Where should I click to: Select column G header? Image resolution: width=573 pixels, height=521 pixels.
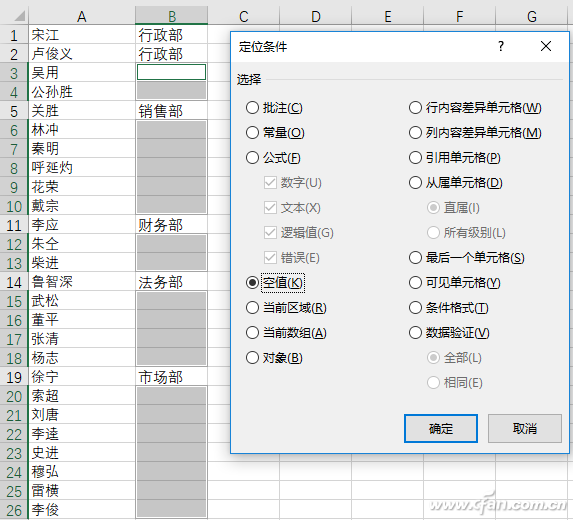(x=532, y=16)
